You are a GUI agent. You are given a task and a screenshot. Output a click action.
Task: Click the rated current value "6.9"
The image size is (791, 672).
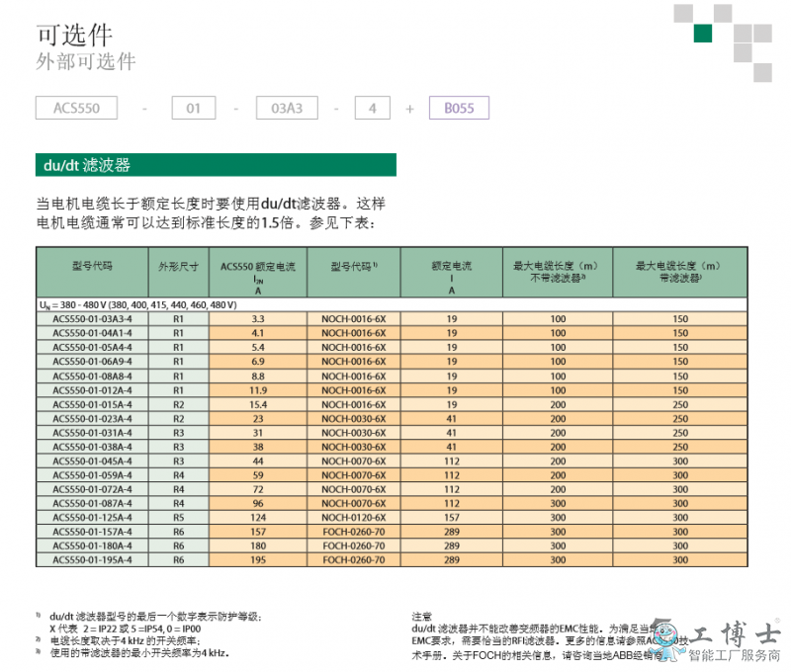point(258,362)
